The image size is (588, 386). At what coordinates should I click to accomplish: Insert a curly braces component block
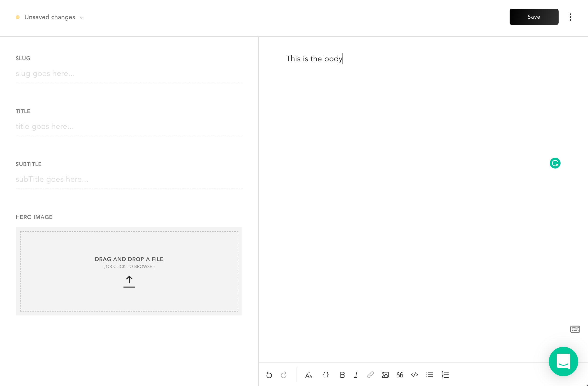(326, 375)
